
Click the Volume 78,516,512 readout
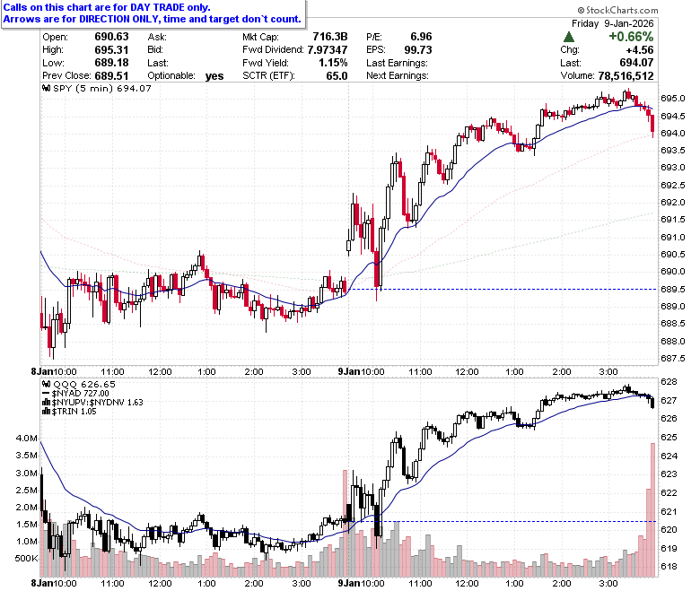coord(607,76)
